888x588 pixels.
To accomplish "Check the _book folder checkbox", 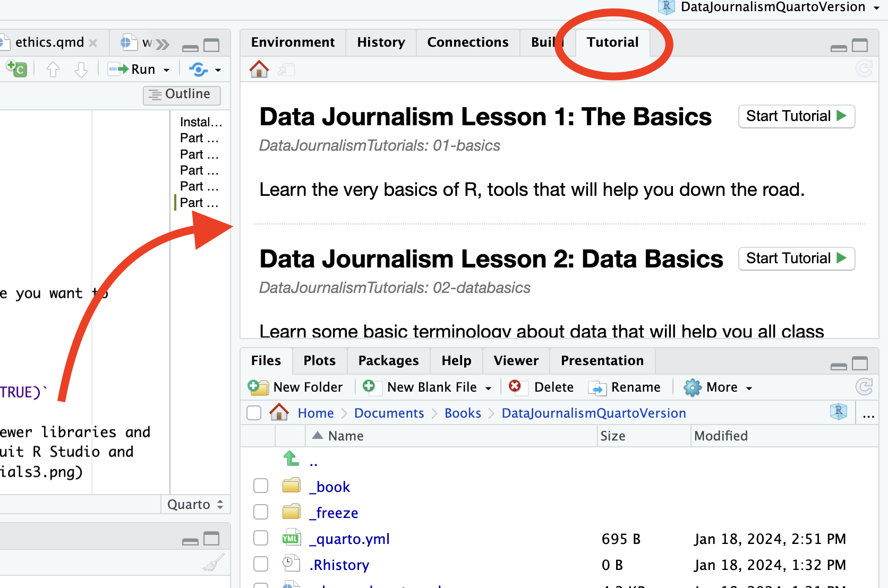I will point(261,486).
